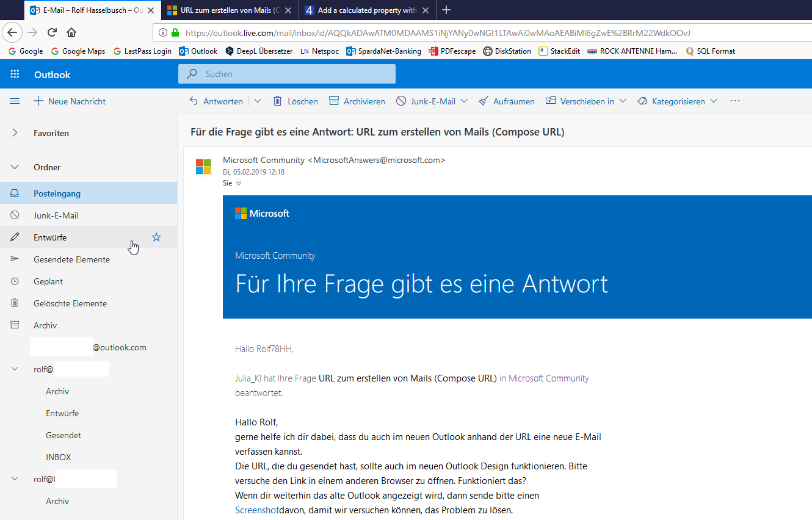This screenshot has height=520, width=812.
Task: Open the SpardaNet-Banking bookmark
Action: [x=383, y=51]
